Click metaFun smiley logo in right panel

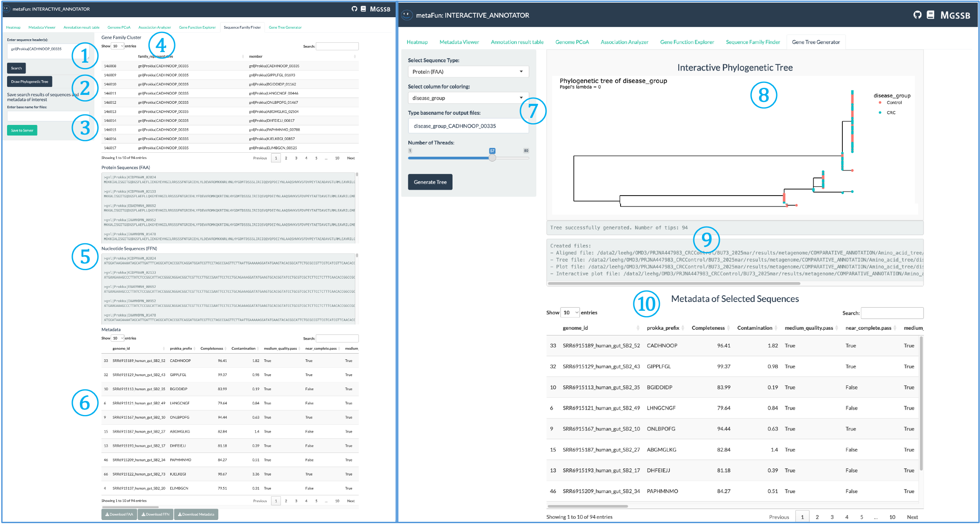[407, 15]
